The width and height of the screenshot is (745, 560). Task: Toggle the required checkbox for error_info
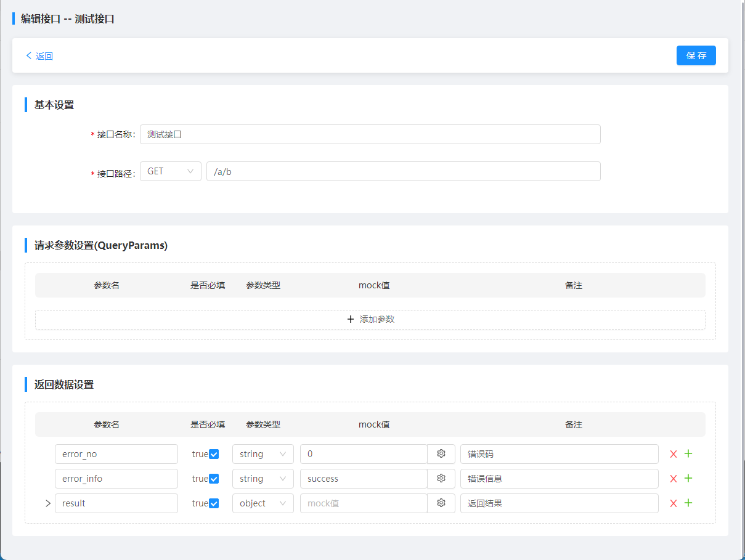point(214,479)
